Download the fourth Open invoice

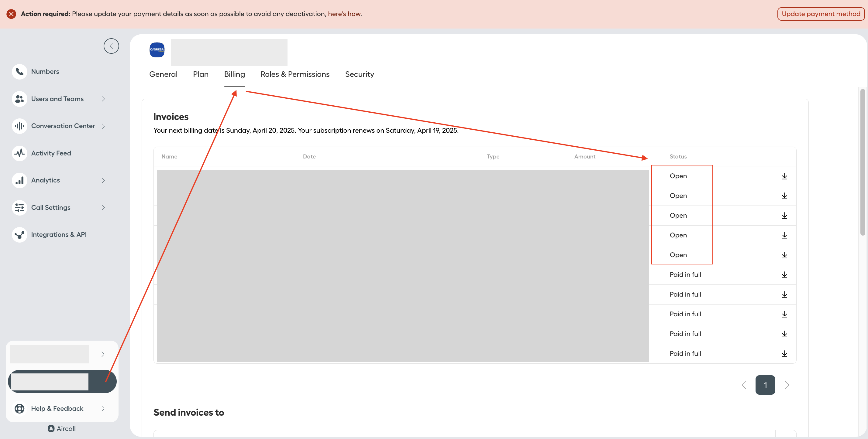click(784, 235)
